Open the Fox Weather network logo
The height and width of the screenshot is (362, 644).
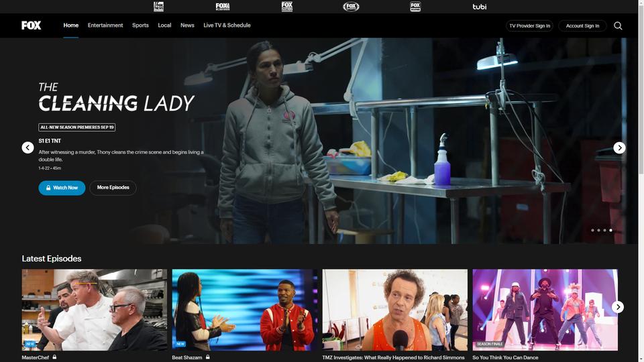pyautogui.click(x=415, y=7)
